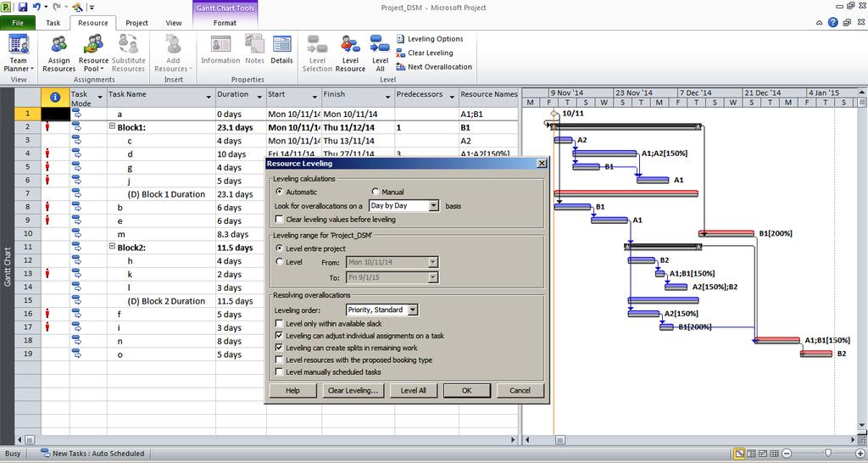Enable Level manually scheduled tasks

(280, 372)
